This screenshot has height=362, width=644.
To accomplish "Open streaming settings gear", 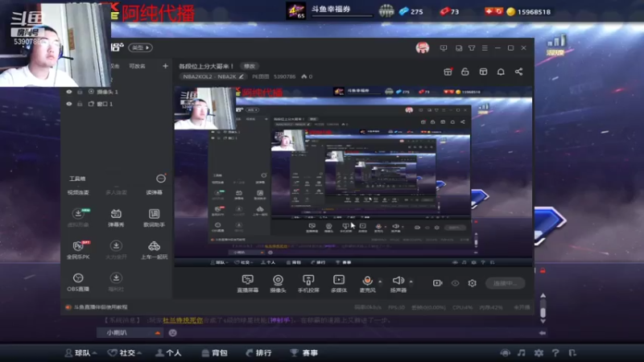I will click(473, 283).
